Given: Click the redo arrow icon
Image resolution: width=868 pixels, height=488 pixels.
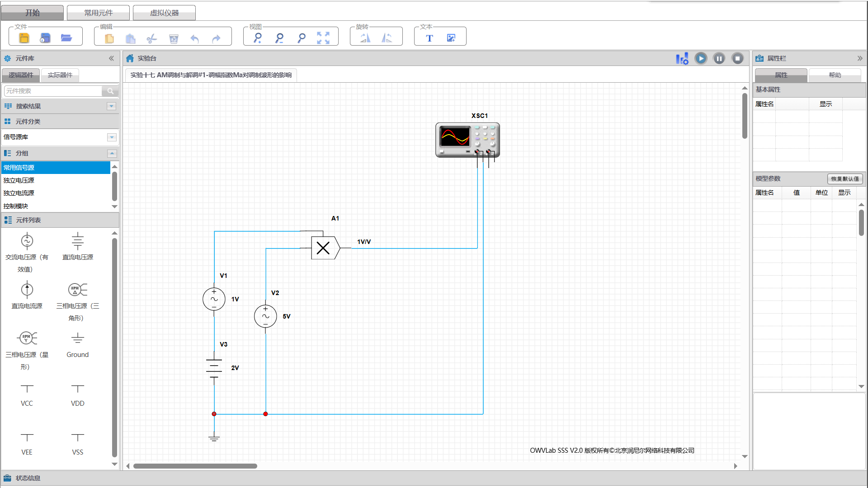Looking at the screenshot, I should pos(216,39).
